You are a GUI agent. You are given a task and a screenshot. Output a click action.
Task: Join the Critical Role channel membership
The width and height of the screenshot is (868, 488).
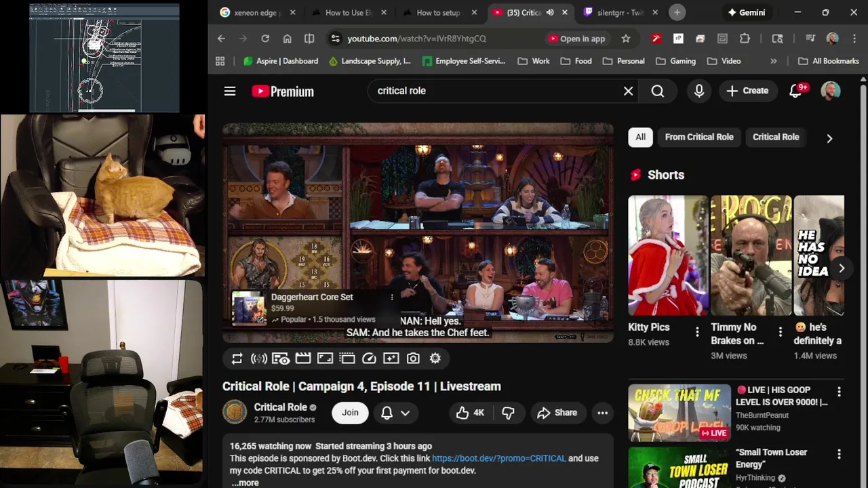(x=350, y=413)
